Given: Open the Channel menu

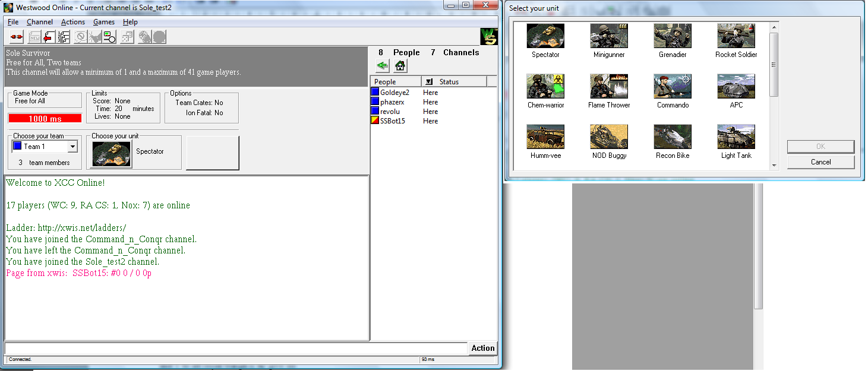Looking at the screenshot, I should (40, 22).
